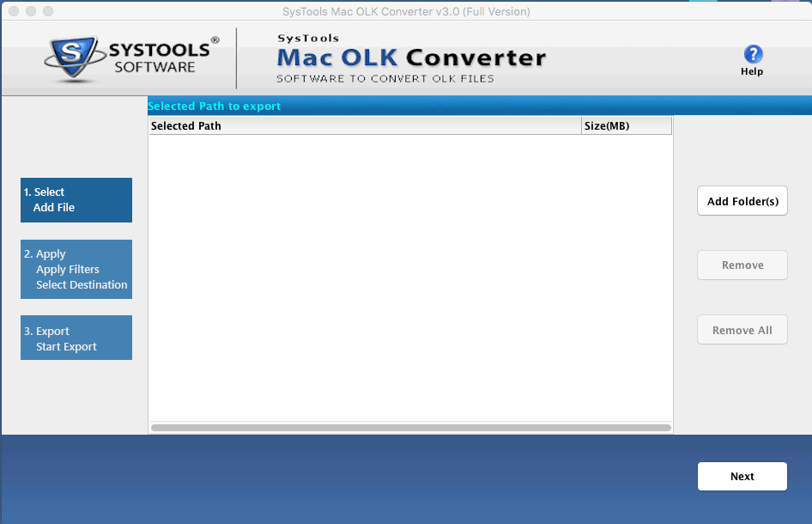Click the Add Folder(s) button
The image size is (812, 524).
click(742, 201)
